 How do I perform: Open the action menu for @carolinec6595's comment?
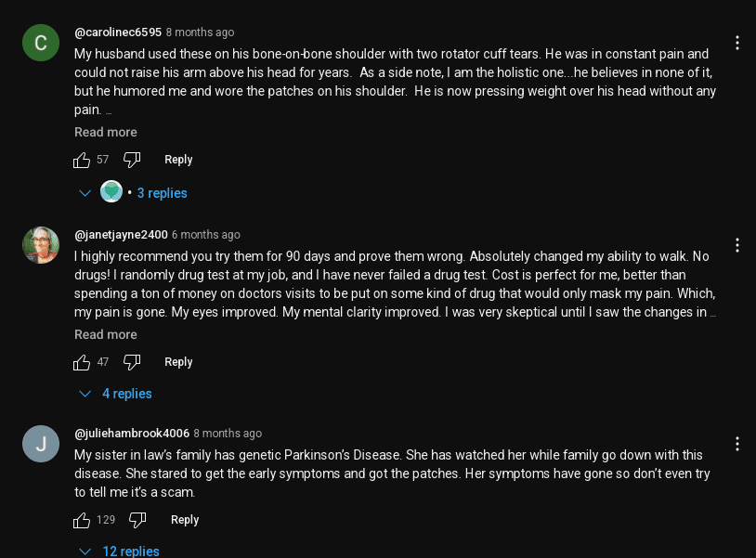pyautogui.click(x=736, y=43)
